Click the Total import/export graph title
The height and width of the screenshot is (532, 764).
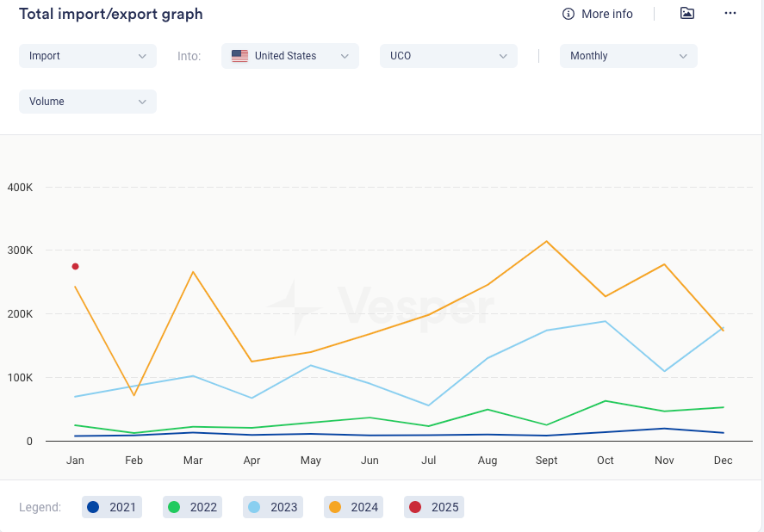pos(111,15)
